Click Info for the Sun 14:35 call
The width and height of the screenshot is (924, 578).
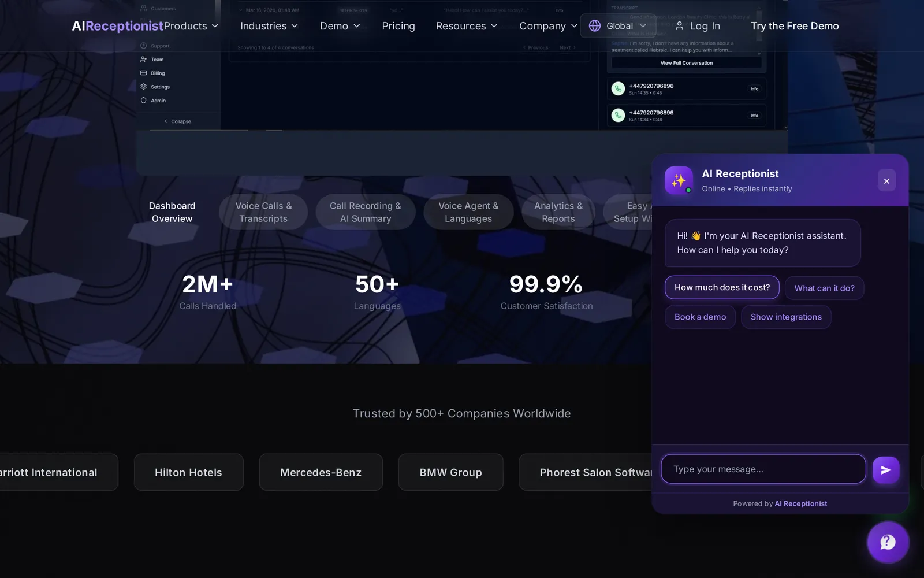coord(754,89)
